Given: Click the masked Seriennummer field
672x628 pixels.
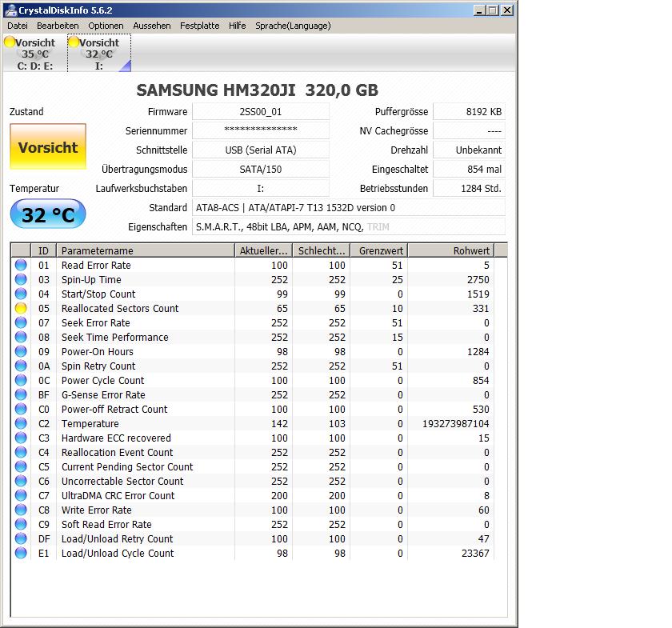Looking at the screenshot, I should (261, 130).
